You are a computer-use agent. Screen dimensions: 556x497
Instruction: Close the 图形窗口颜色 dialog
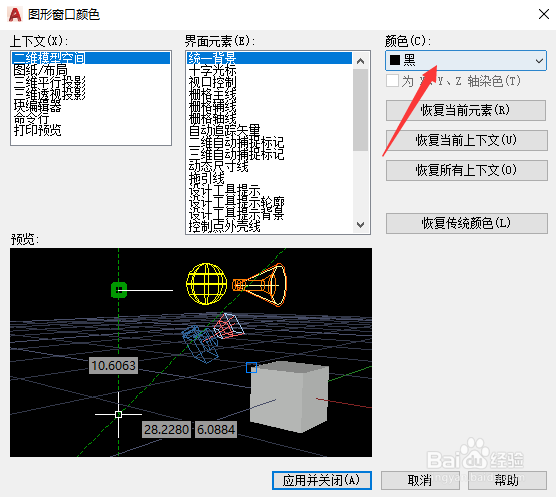click(544, 15)
